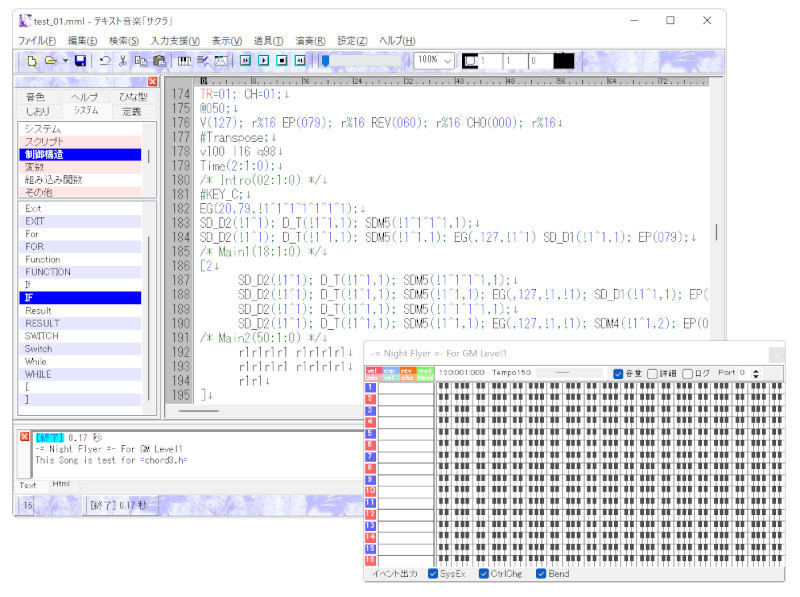800x597 pixels.
Task: Open the piano keyboard input tool
Action: (185, 61)
